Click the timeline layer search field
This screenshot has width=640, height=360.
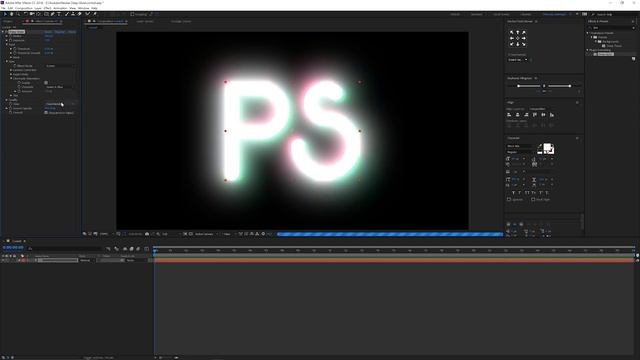(x=64, y=248)
